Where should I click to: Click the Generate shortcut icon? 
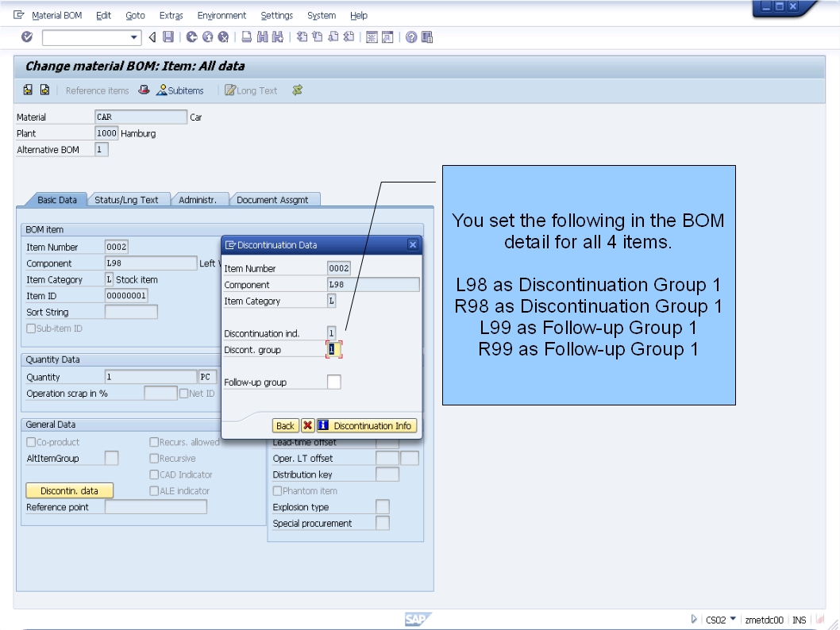click(x=387, y=37)
